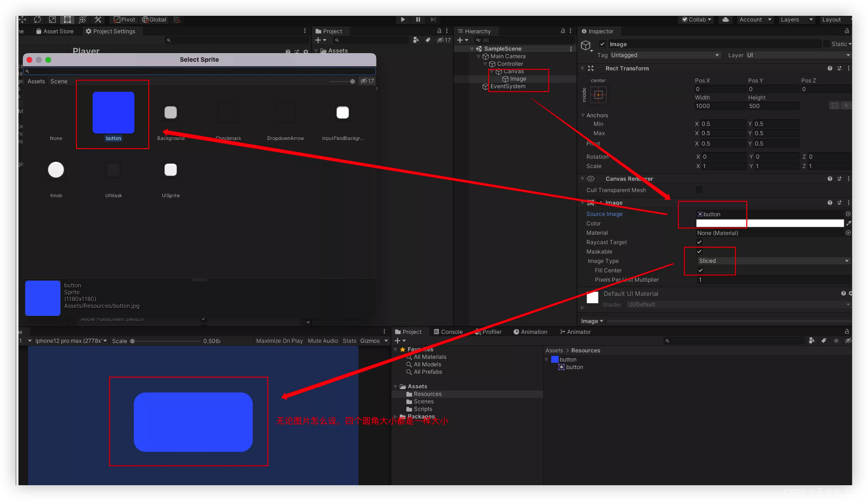Viewport: 868px width, 501px height.
Task: Click the anchor preset box icon
Action: [598, 95]
